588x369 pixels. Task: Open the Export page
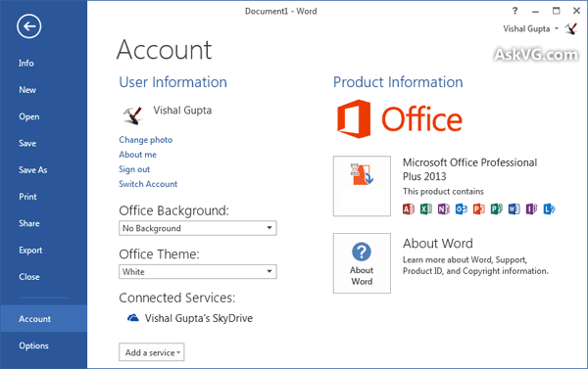point(30,250)
